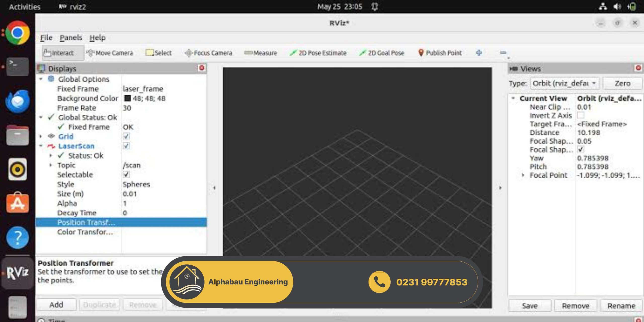Image resolution: width=644 pixels, height=322 pixels.
Task: Collapse the Current View tree
Action: click(x=513, y=98)
